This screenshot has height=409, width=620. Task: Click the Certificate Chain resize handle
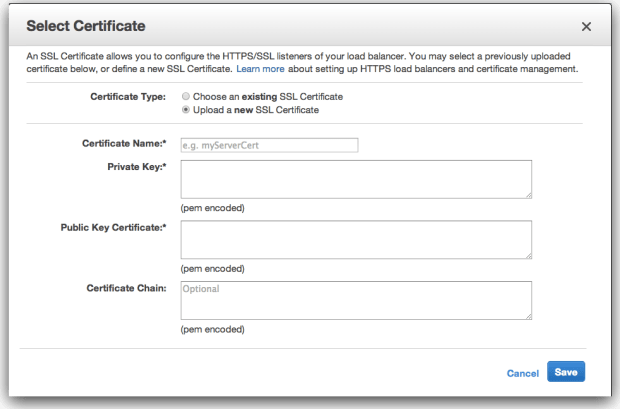click(529, 316)
